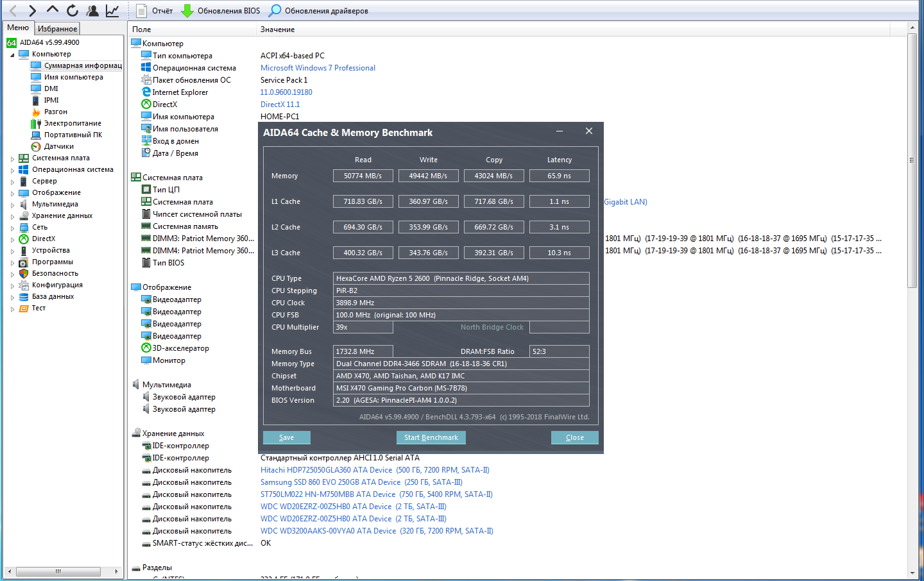The width and height of the screenshot is (924, 581).
Task: Select Суммарная информация in the tree
Action: [83, 65]
